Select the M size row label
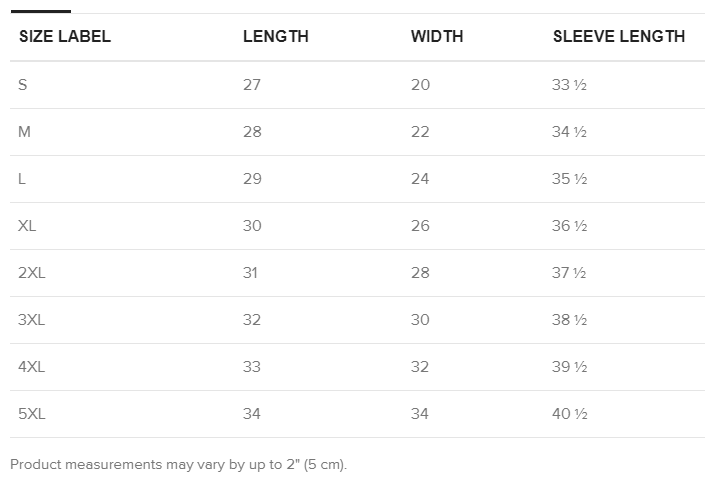The image size is (705, 491). (x=24, y=132)
